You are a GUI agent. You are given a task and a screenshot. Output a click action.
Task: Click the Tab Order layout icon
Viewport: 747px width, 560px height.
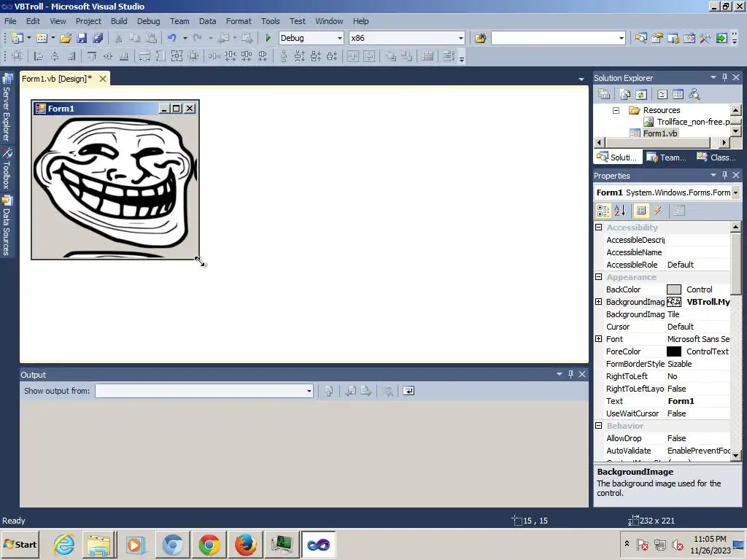tap(449, 56)
